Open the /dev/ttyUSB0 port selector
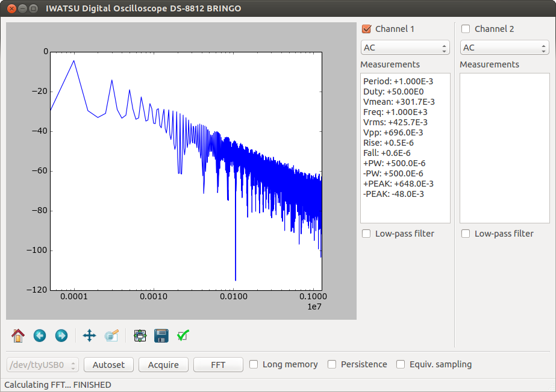The image size is (556, 392). tap(42, 364)
